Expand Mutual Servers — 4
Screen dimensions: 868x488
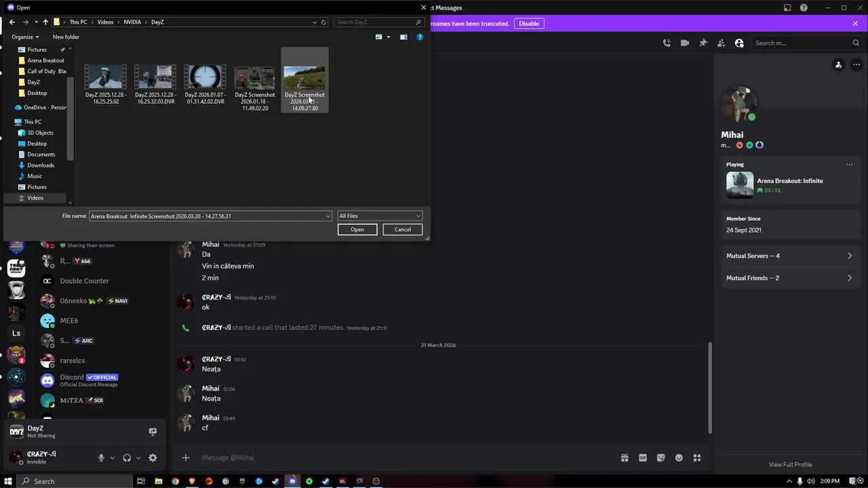pos(789,256)
